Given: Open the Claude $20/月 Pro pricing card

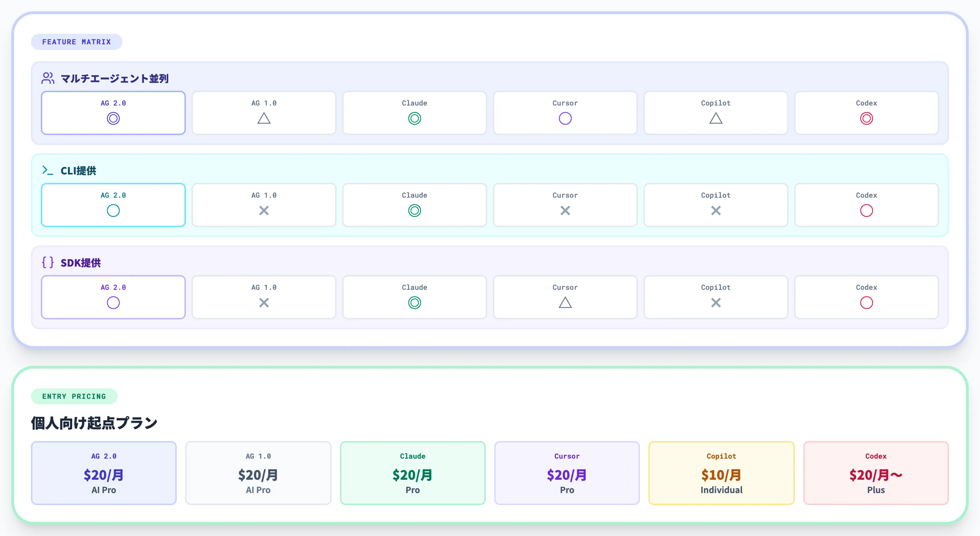Looking at the screenshot, I should click(413, 473).
